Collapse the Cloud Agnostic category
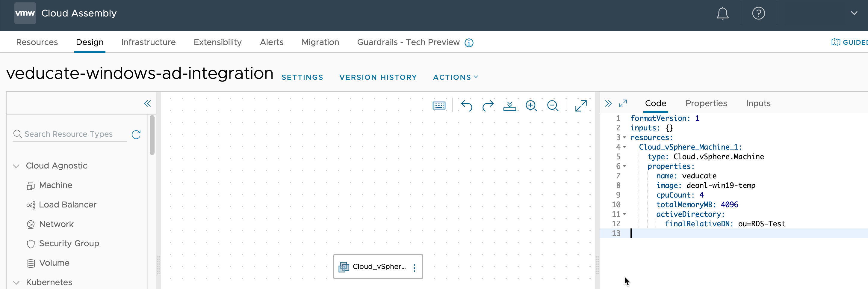 [x=16, y=166]
